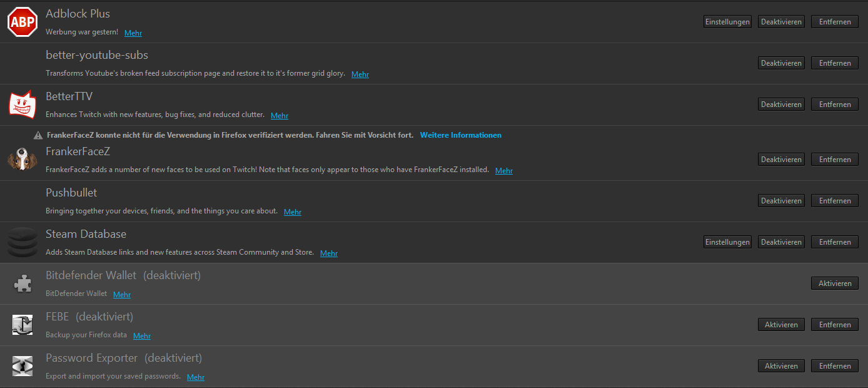Click FrankerFaceZ 'konnte nicht verifiziert werden' warning
Viewport: 868px width, 388px height.
pyautogui.click(x=230, y=135)
